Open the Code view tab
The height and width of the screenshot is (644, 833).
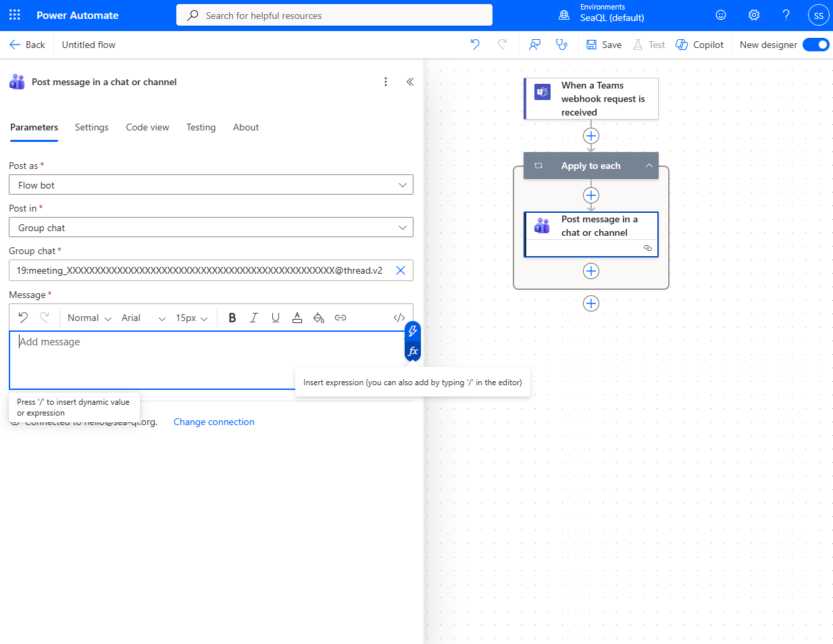(147, 127)
